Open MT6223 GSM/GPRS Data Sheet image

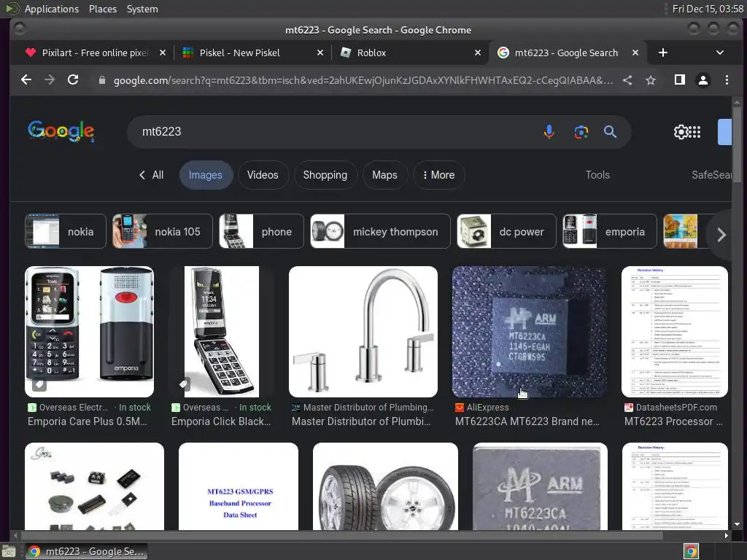(239, 486)
